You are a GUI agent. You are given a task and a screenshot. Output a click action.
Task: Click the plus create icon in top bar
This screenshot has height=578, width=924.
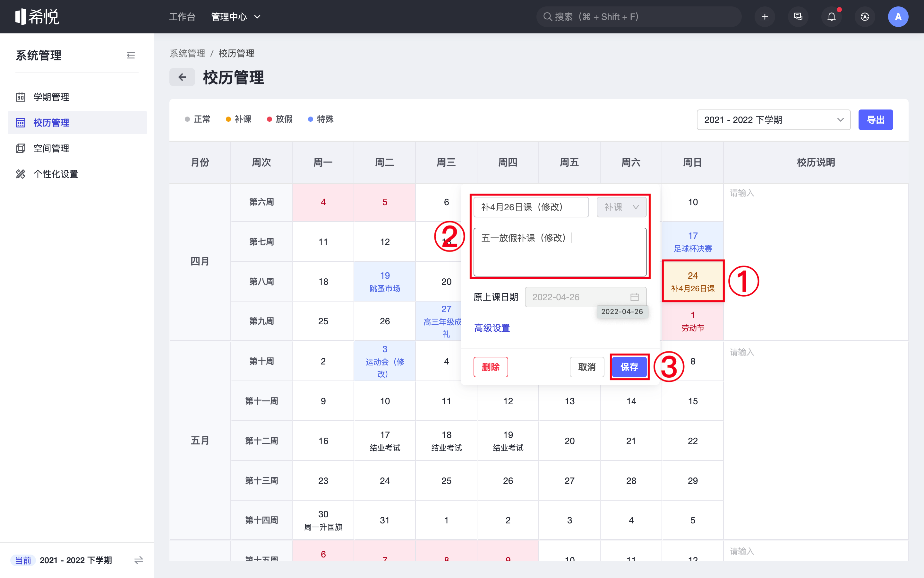click(765, 17)
